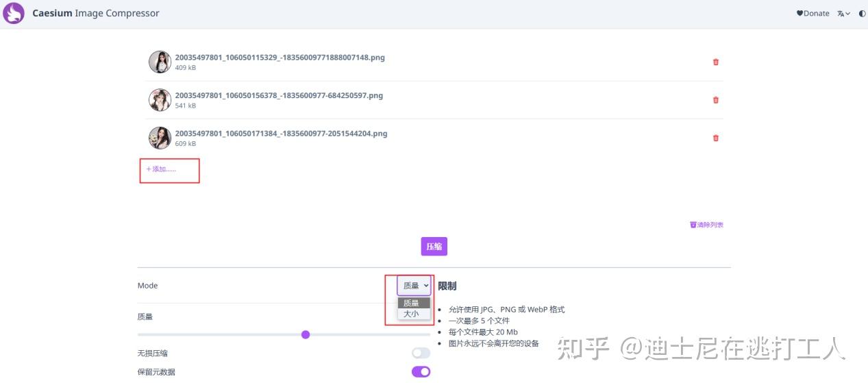Disable the 保留元数据 metadata toggle

point(421,371)
